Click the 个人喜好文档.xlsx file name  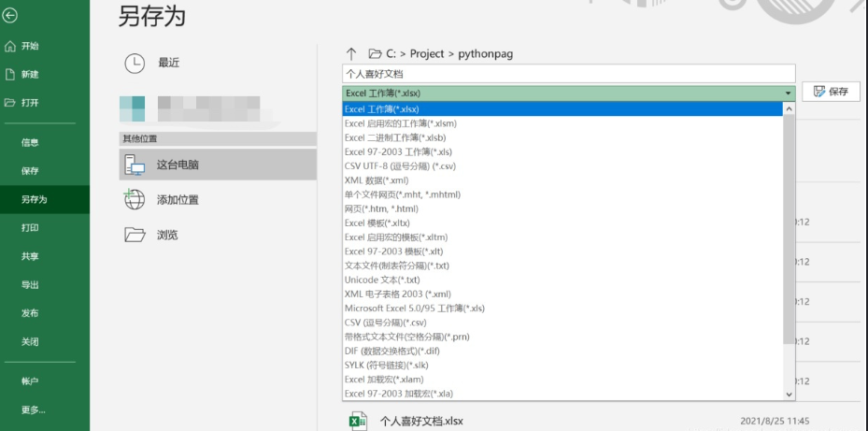(421, 421)
